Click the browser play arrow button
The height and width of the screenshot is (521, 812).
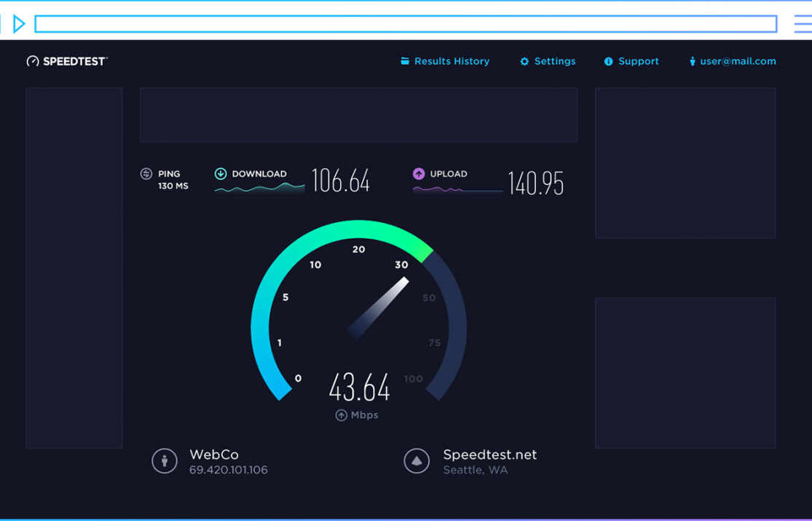point(19,24)
